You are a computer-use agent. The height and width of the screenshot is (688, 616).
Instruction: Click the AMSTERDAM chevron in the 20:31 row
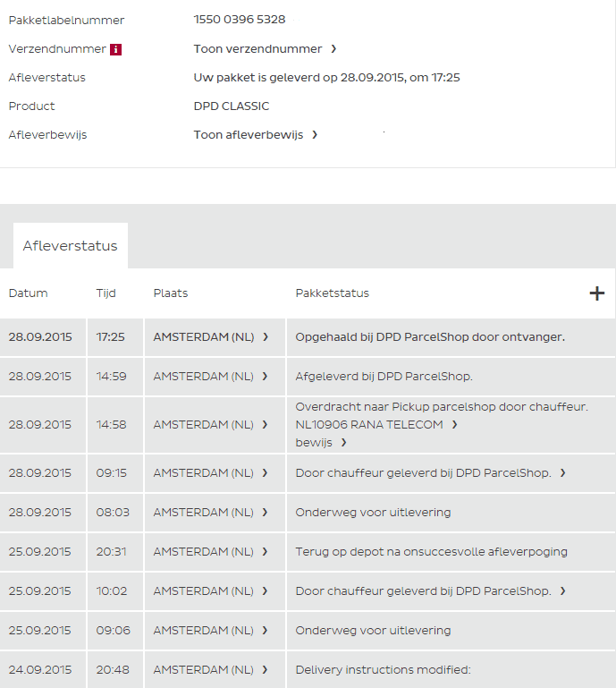pyautogui.click(x=265, y=552)
